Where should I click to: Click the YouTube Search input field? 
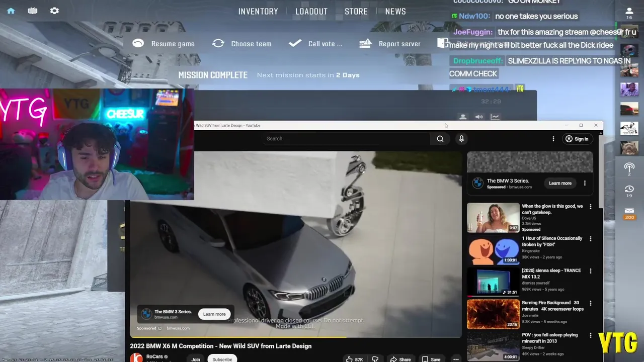click(x=347, y=139)
